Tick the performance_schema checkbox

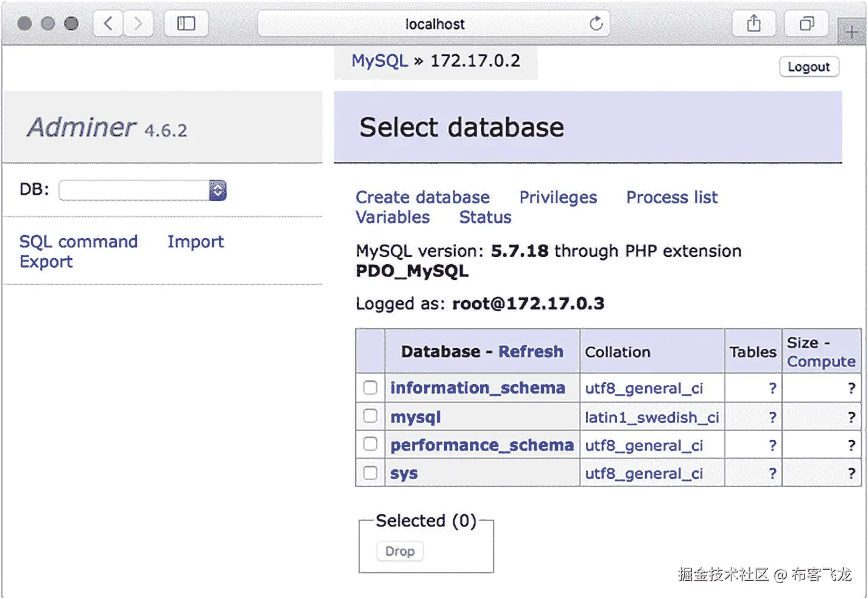[370, 444]
